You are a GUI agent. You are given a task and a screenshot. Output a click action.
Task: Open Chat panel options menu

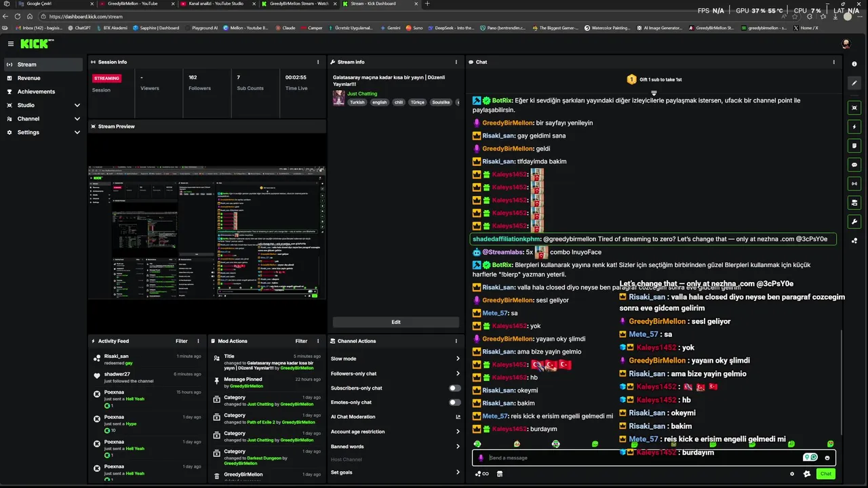[834, 62]
